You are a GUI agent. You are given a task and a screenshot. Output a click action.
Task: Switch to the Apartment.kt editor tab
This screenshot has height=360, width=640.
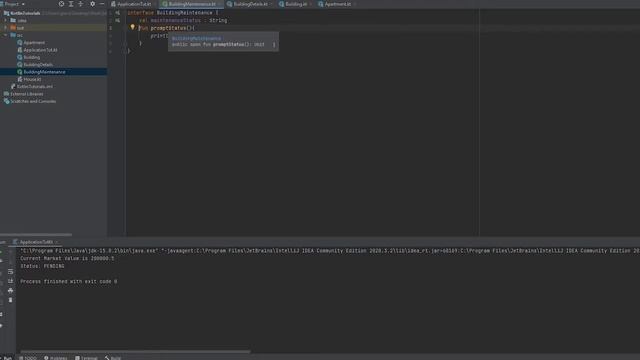point(337,4)
